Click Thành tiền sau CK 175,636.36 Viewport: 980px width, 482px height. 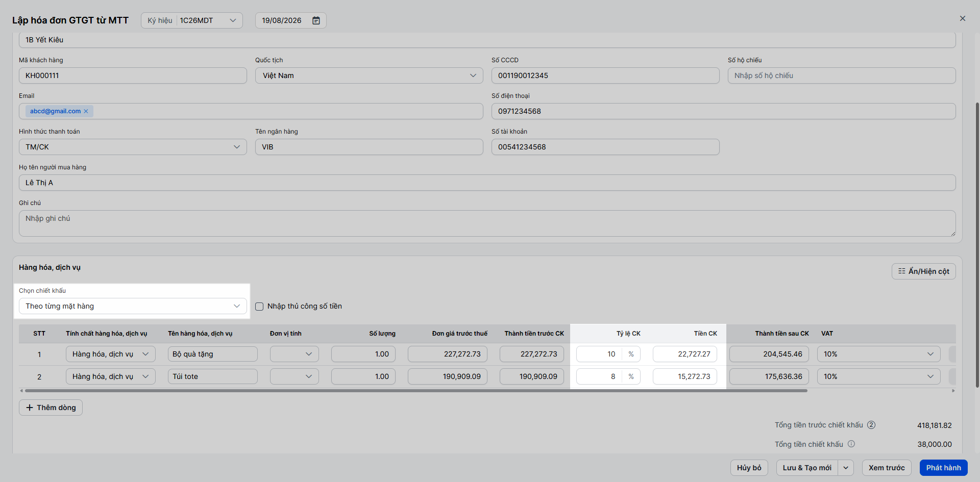point(769,376)
